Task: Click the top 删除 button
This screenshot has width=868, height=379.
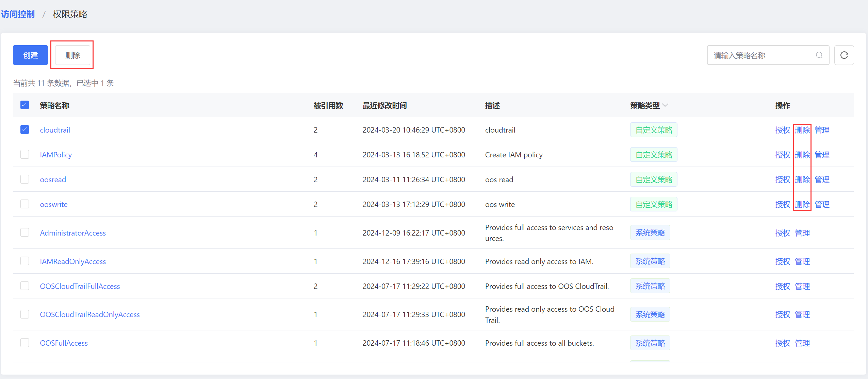Action: click(x=72, y=55)
